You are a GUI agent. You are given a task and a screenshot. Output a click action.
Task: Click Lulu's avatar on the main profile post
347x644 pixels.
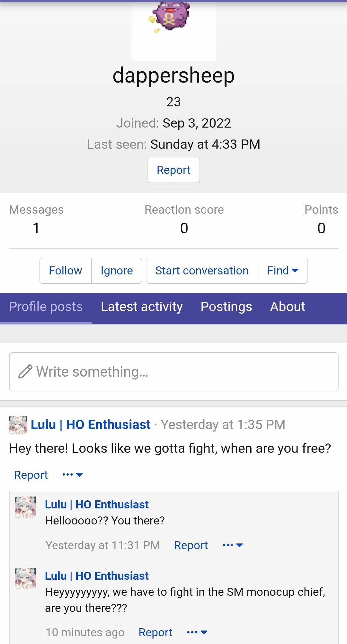(x=18, y=425)
